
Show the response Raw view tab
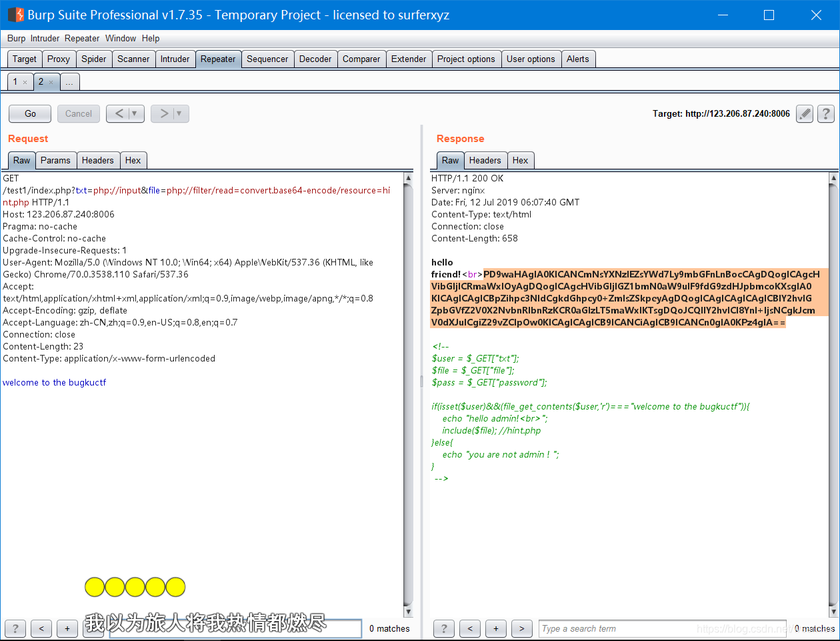(x=451, y=160)
